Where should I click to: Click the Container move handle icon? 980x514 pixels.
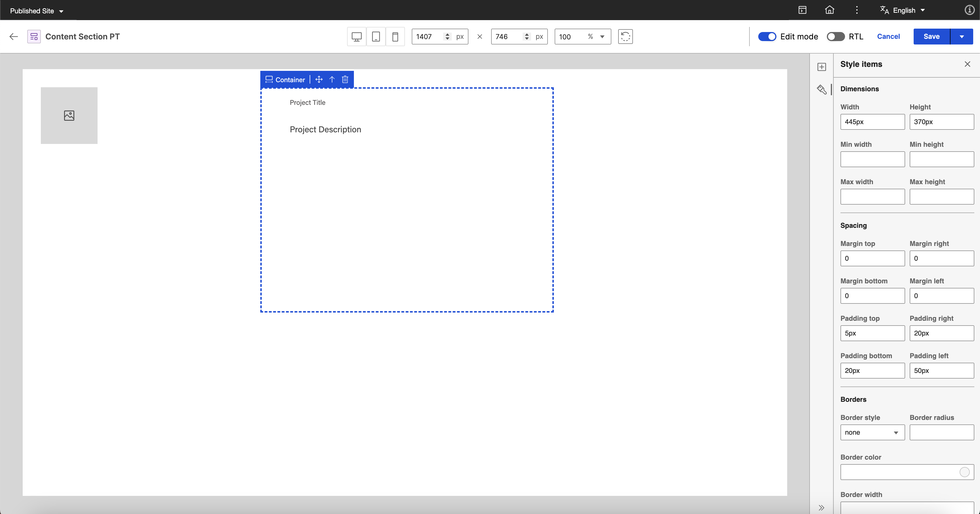pos(319,79)
